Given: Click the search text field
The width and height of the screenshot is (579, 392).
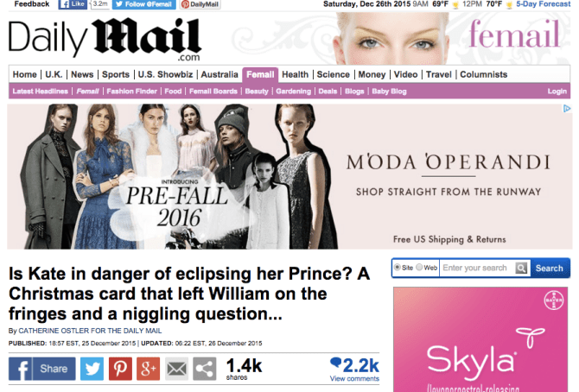Looking at the screenshot, I should pos(477,268).
